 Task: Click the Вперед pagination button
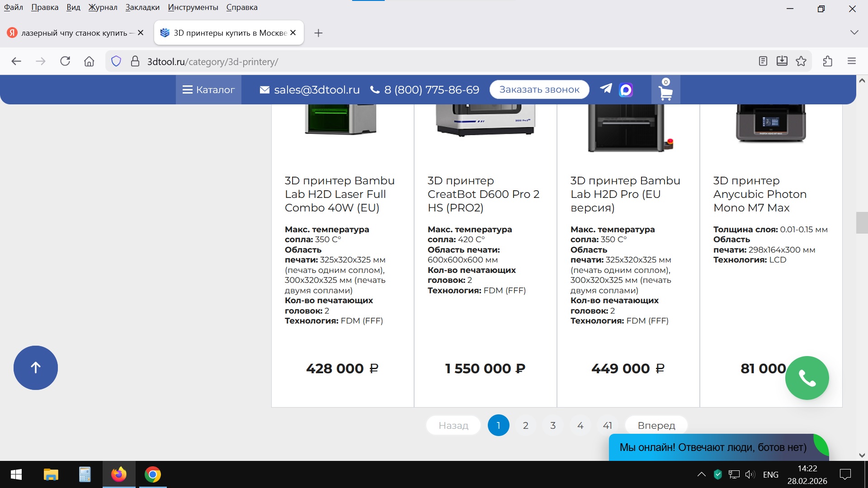click(x=656, y=426)
